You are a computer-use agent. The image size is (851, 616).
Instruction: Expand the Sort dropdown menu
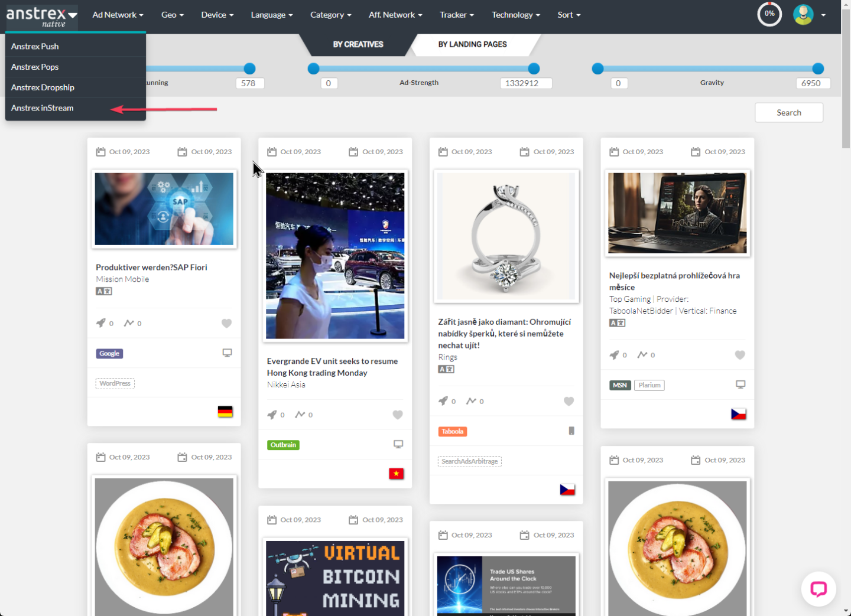569,15
